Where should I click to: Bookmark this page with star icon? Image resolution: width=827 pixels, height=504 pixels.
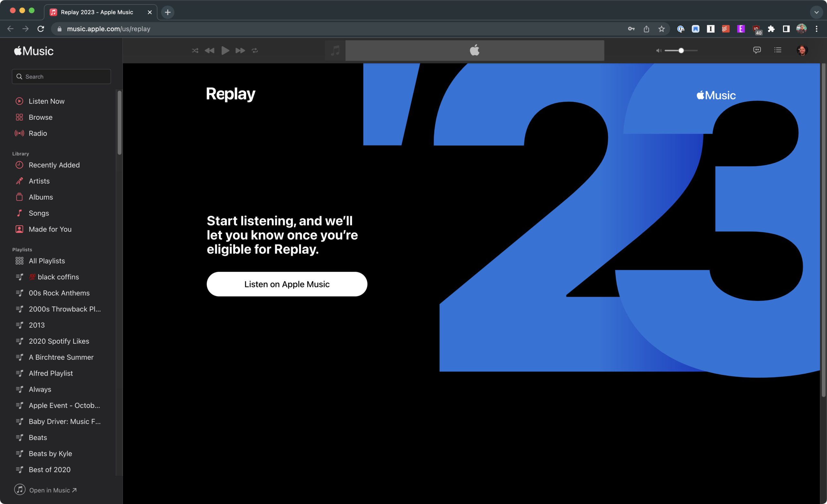(x=662, y=29)
